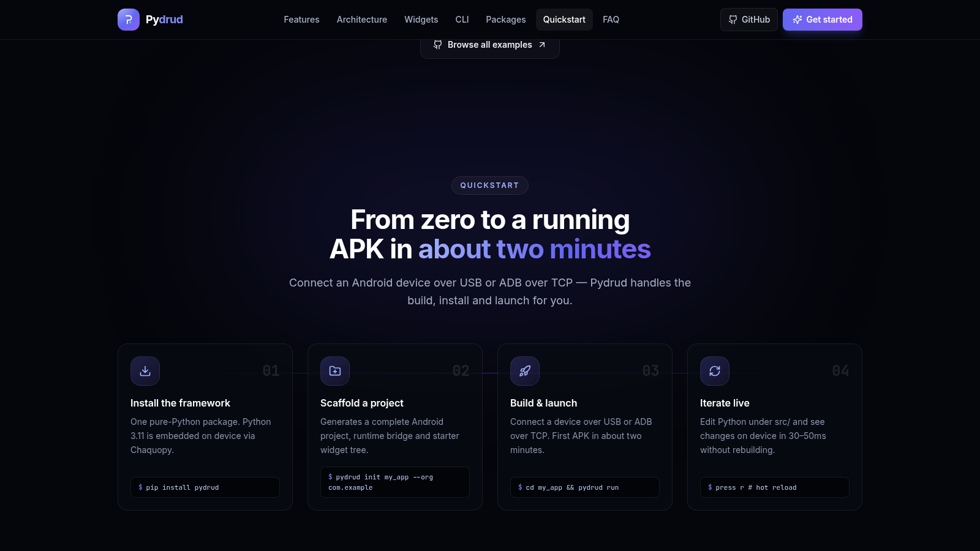Image resolution: width=980 pixels, height=551 pixels.
Task: Click the 'press r # hot reload' command
Action: click(x=775, y=487)
